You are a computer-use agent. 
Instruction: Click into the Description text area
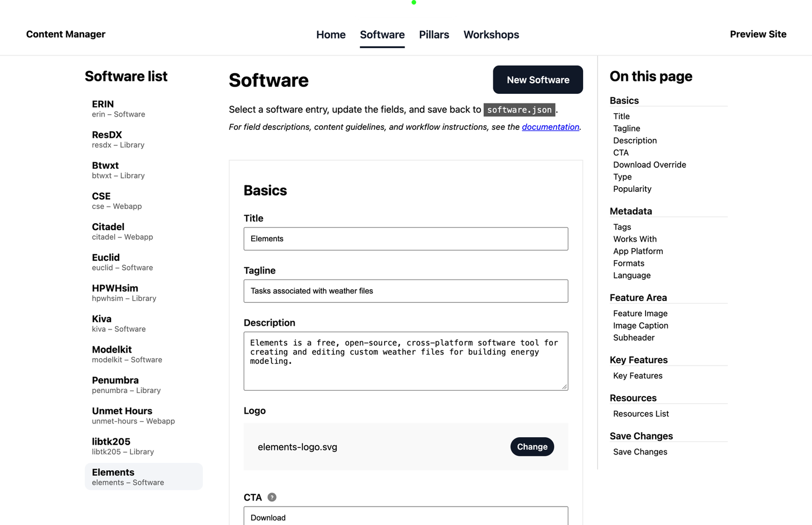point(406,361)
